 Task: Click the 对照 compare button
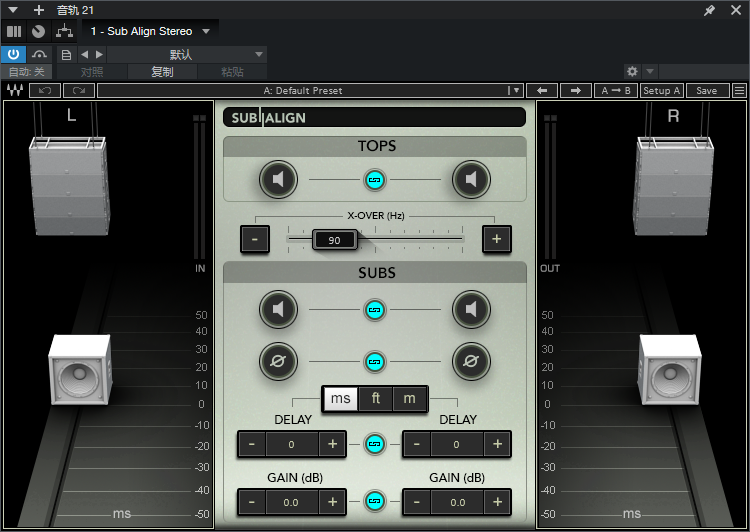click(x=92, y=72)
